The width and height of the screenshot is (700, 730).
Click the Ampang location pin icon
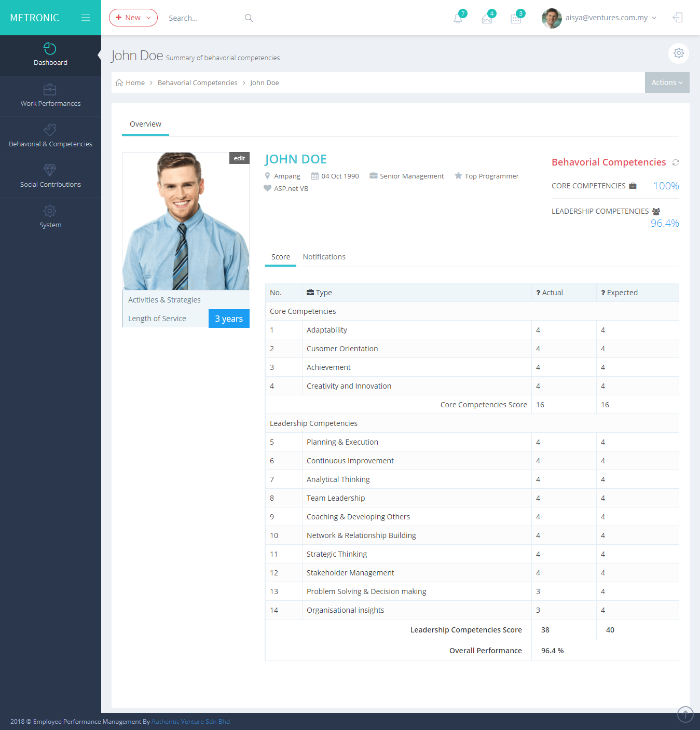(x=267, y=176)
